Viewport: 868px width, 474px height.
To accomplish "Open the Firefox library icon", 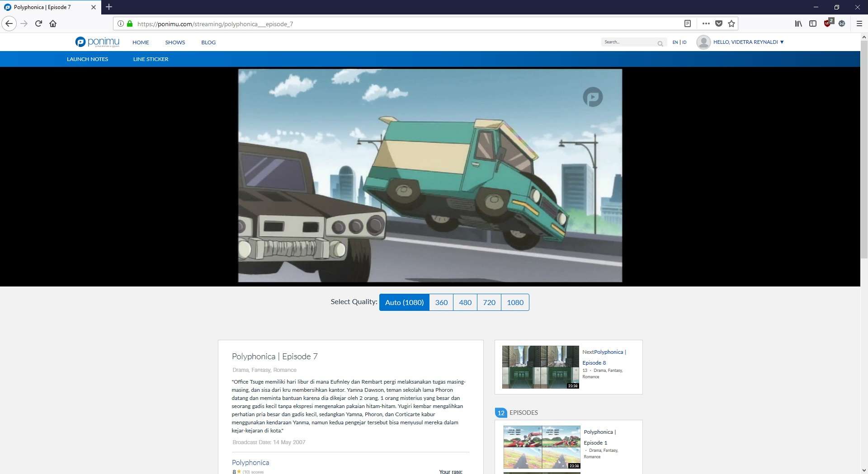I will click(798, 23).
